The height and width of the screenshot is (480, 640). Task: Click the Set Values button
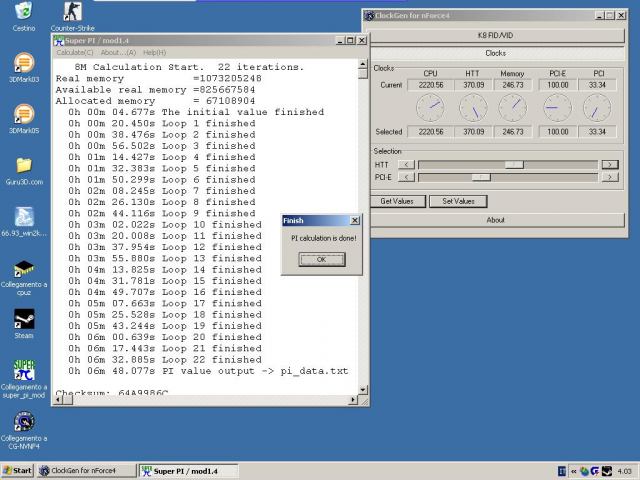458,201
